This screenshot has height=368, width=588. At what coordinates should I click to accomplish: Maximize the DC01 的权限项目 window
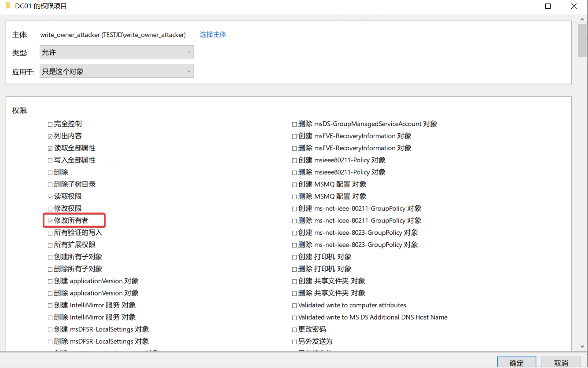(548, 6)
